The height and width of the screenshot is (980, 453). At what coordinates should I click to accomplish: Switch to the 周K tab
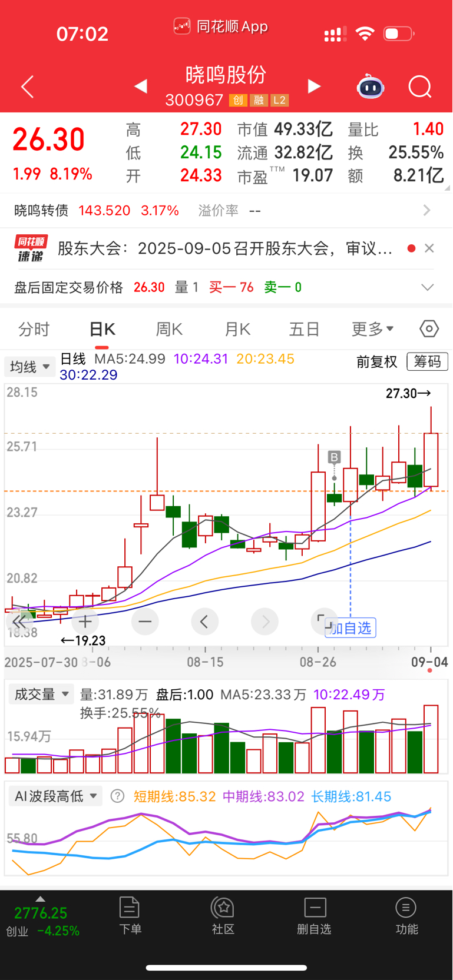pos(169,329)
